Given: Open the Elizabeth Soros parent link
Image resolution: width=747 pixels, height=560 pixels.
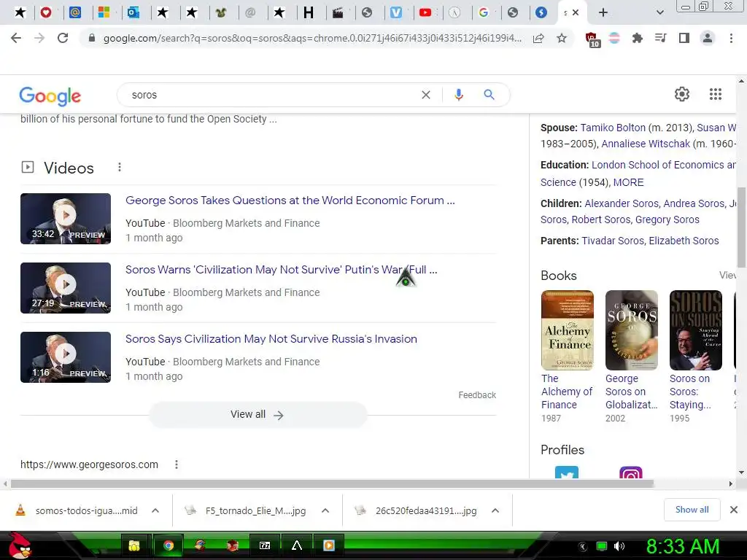Looking at the screenshot, I should 684,241.
